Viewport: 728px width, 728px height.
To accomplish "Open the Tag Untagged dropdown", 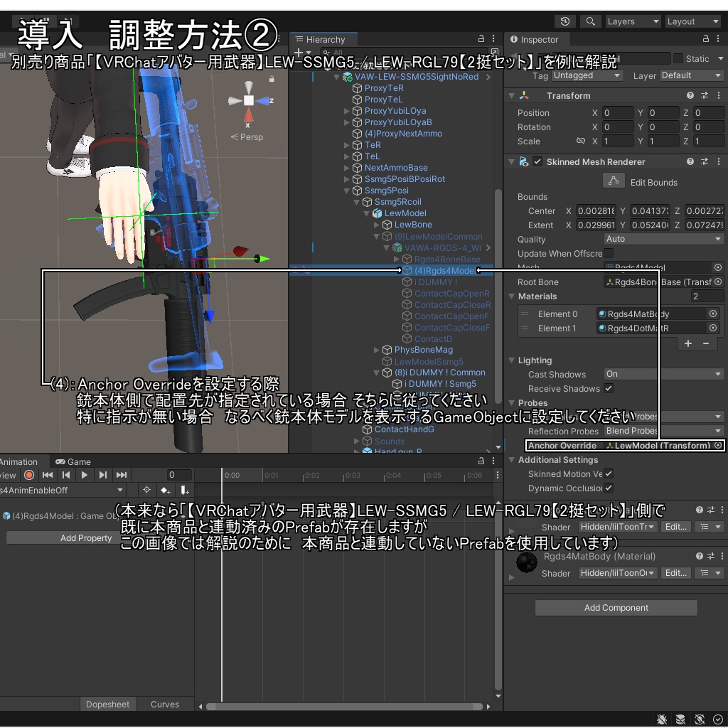I will pyautogui.click(x=587, y=75).
